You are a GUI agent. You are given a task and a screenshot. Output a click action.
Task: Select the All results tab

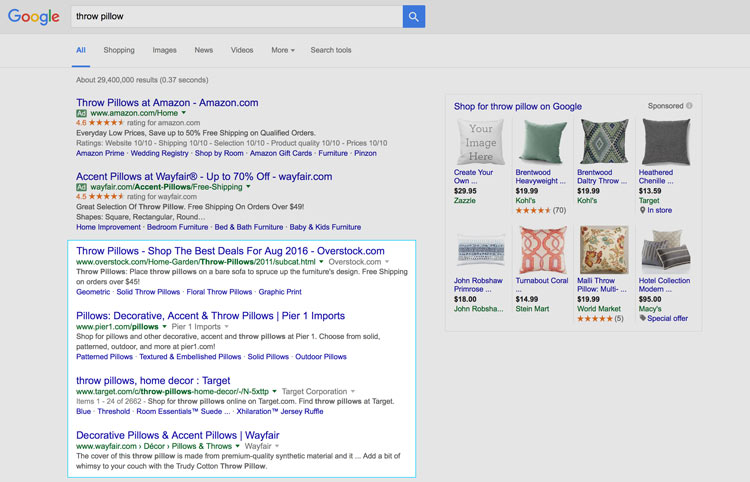pyautogui.click(x=81, y=50)
